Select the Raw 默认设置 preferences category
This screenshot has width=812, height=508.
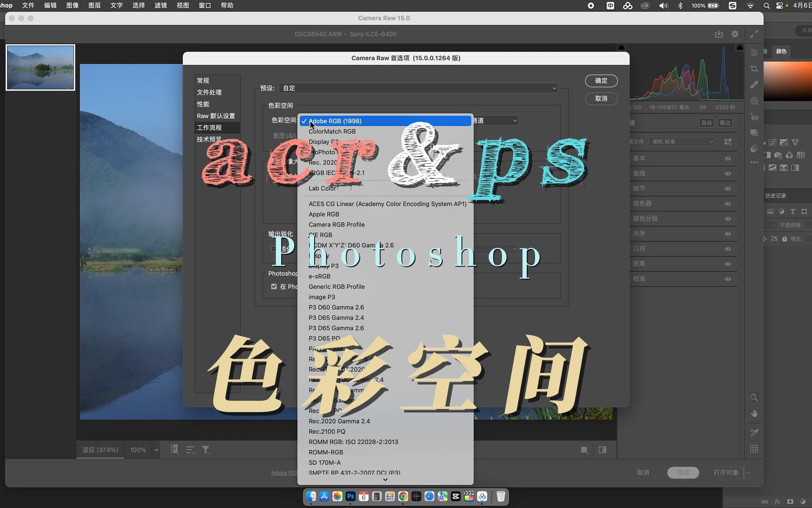tap(217, 116)
